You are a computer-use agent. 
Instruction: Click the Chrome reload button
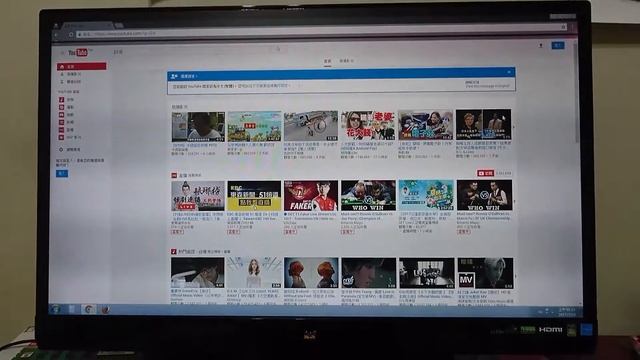pos(71,34)
